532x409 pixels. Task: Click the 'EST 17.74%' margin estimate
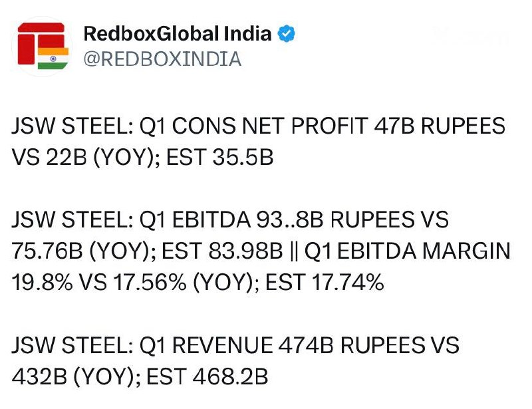pyautogui.click(x=325, y=283)
